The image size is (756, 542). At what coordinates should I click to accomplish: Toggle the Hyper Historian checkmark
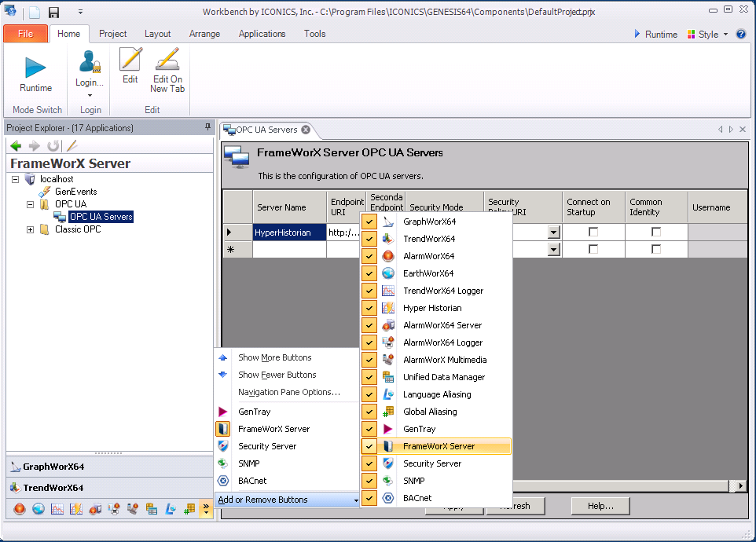369,308
